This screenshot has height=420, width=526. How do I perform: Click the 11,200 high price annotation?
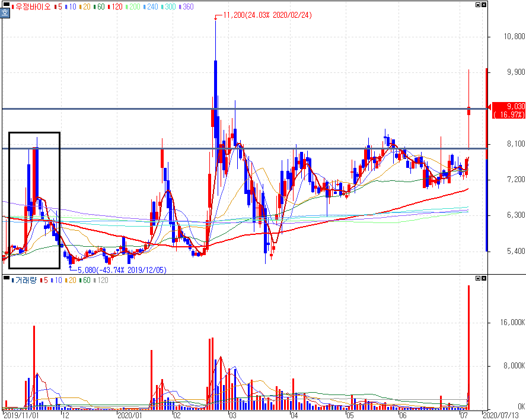pyautogui.click(x=267, y=15)
